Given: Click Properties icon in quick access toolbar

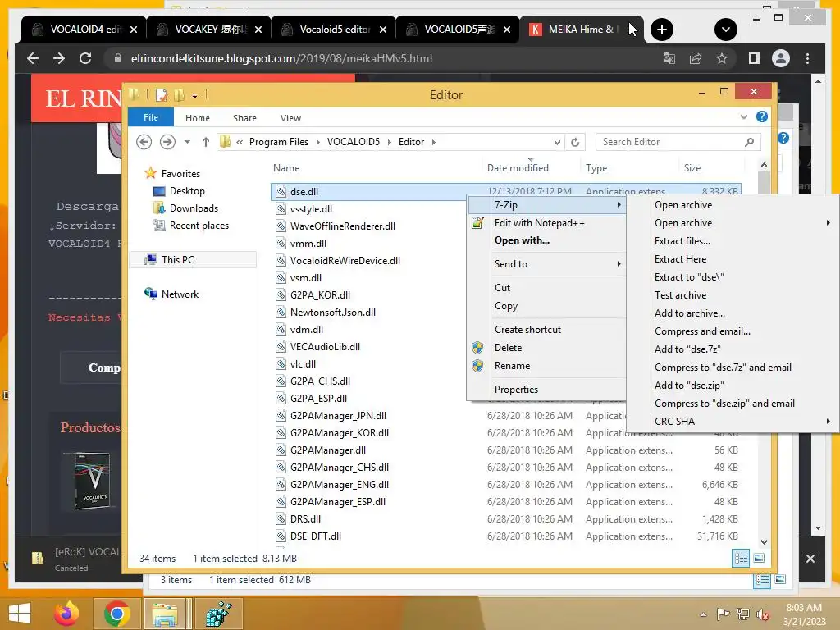Looking at the screenshot, I should tap(162, 95).
